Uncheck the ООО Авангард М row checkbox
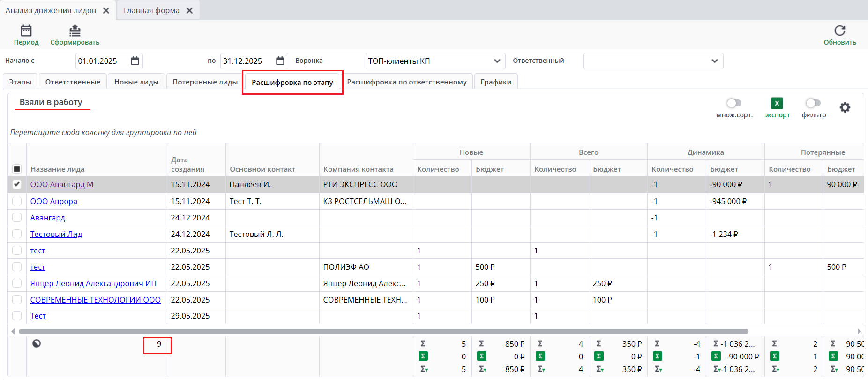 click(x=17, y=184)
